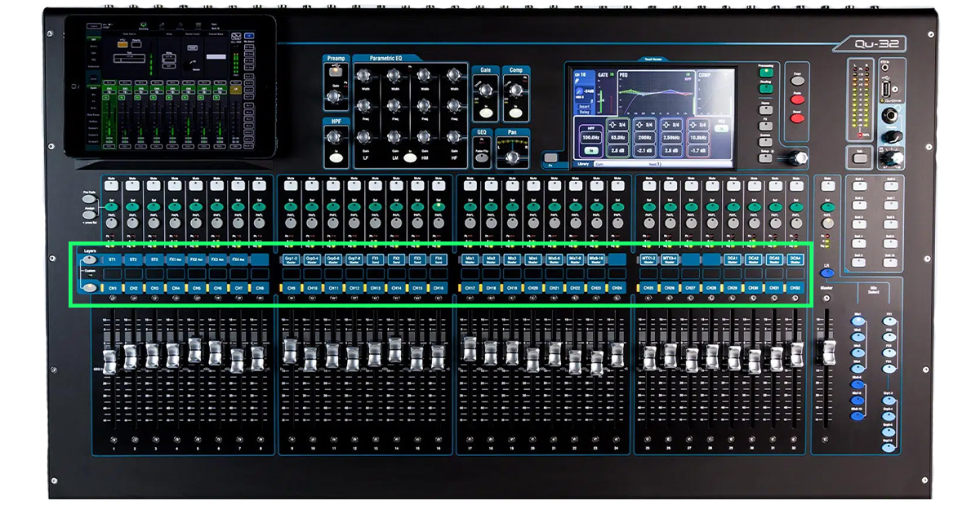The width and height of the screenshot is (980, 514).
Task: Hit the green Sel key for CH25
Action: [x=648, y=208]
